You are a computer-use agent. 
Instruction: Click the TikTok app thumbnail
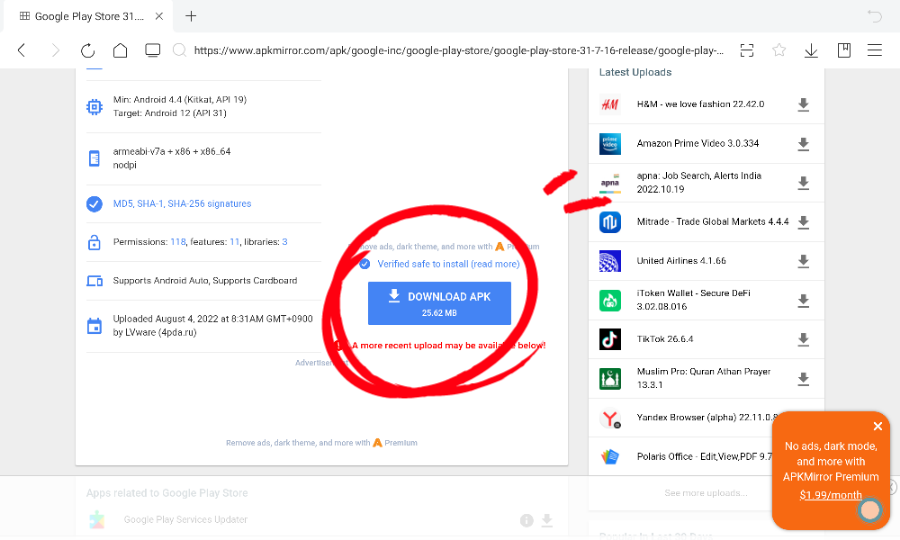[x=610, y=339]
